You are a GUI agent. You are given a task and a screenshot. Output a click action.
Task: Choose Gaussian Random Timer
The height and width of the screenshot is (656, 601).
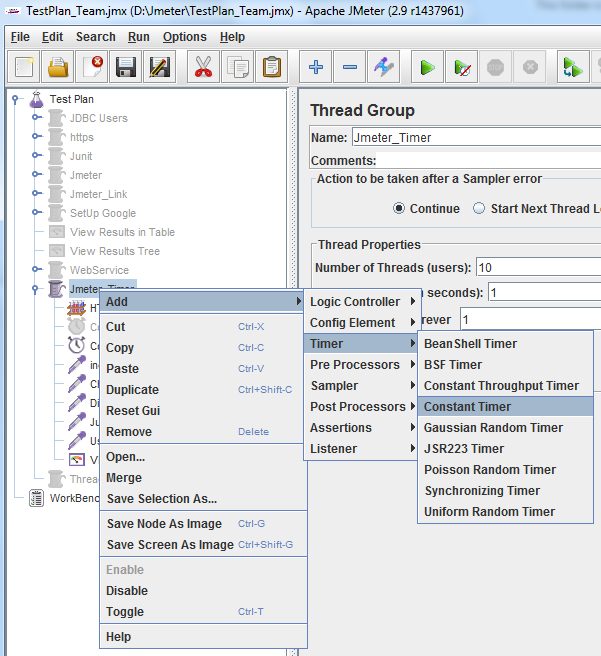pos(505,428)
